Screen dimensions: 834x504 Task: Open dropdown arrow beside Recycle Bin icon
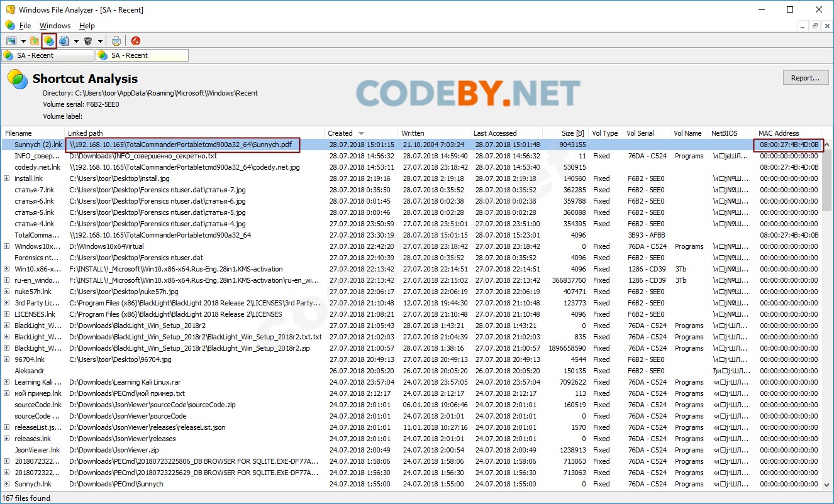(100, 41)
